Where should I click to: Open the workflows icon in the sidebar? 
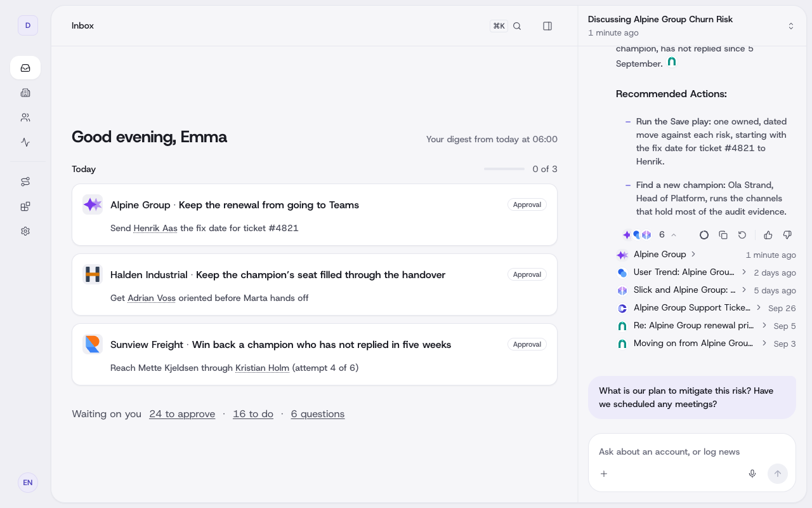(25, 182)
